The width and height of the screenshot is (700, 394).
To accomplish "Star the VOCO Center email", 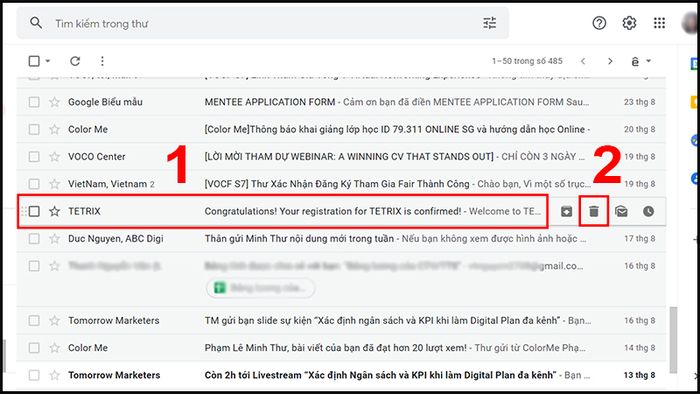I will (x=54, y=157).
